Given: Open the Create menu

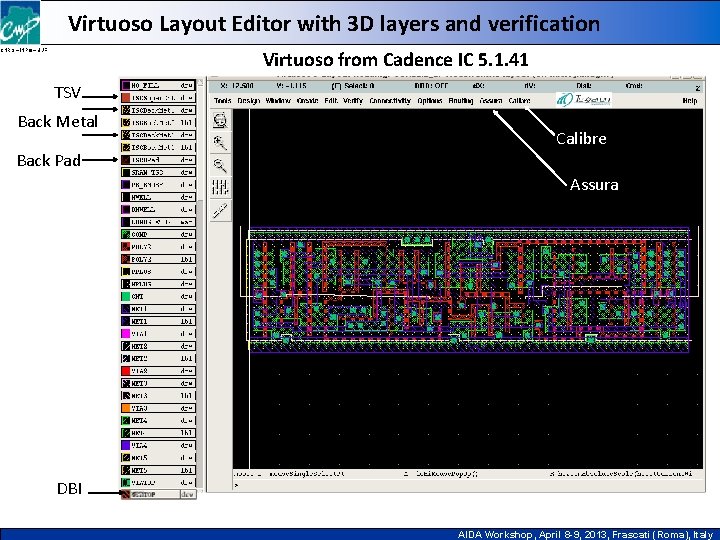Looking at the screenshot, I should [308, 101].
